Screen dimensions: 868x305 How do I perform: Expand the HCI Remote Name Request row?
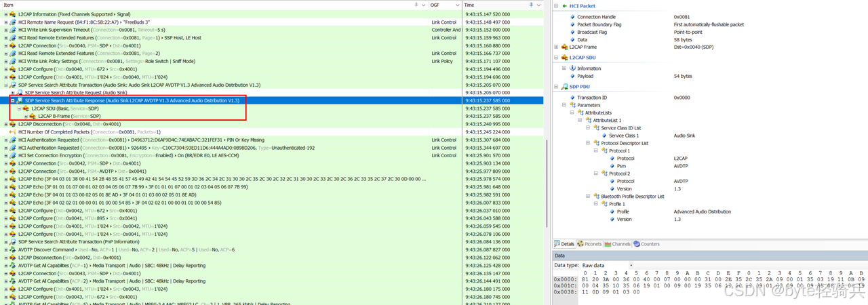6,22
